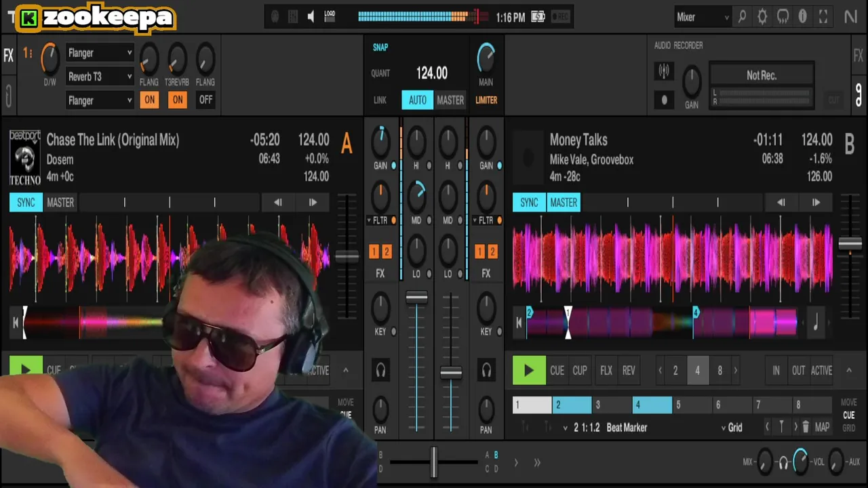Open the Grid cue type dropdown
Screen dimensions: 868x488
(x=732, y=428)
